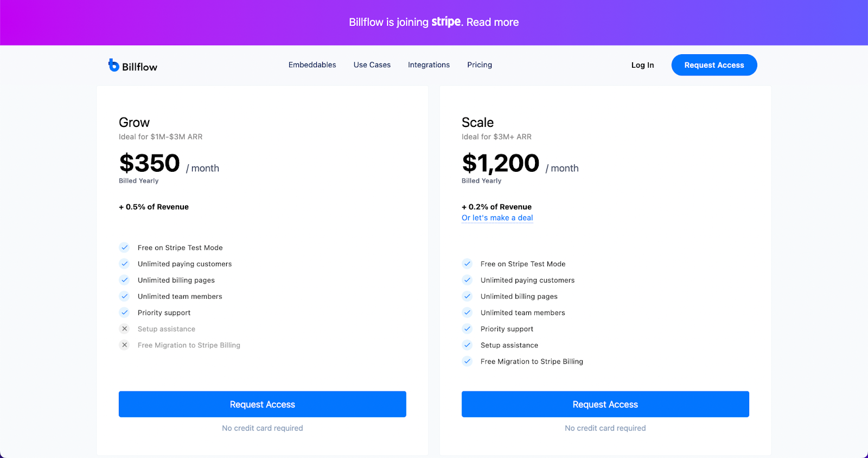Open the Use Cases menu item
Screen dimensions: 868x458
pos(372,65)
